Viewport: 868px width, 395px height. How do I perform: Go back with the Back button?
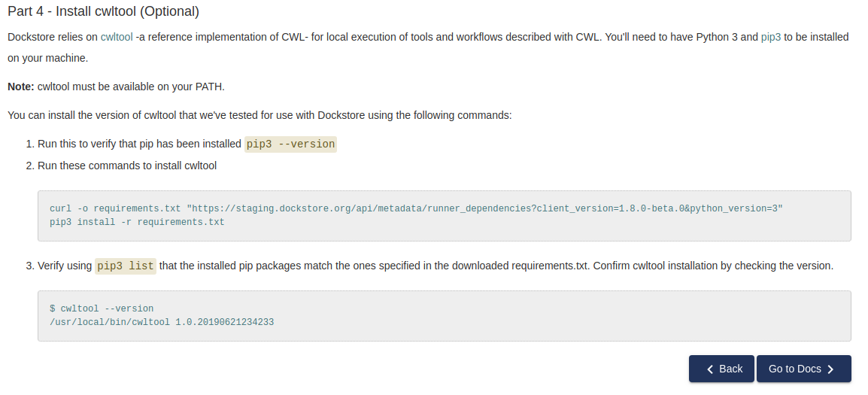click(x=721, y=369)
